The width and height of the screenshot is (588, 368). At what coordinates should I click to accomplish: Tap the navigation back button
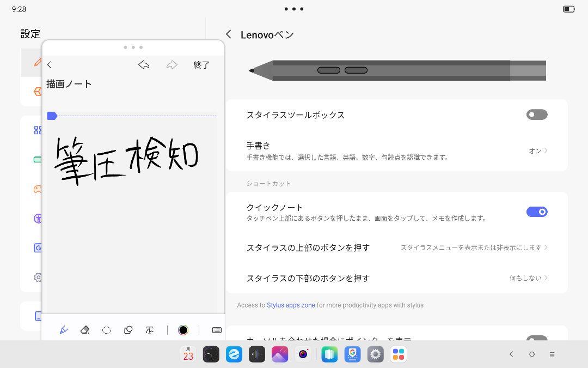pyautogui.click(x=511, y=354)
